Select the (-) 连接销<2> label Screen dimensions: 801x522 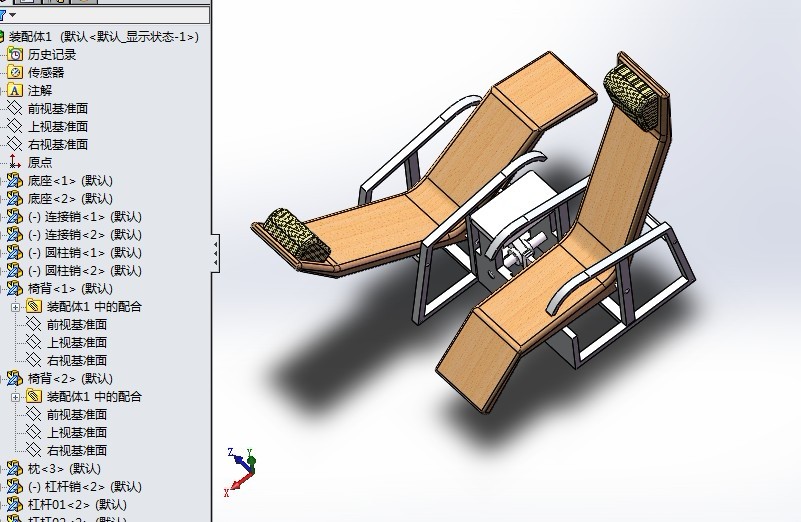click(85, 234)
